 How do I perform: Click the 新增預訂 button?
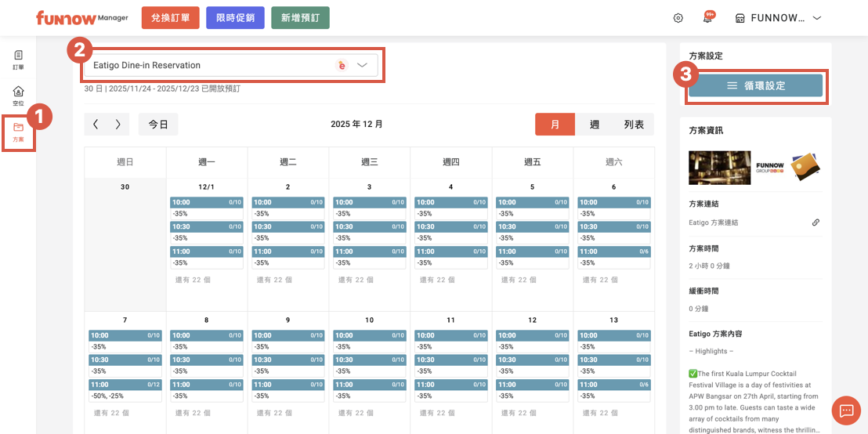click(x=300, y=18)
